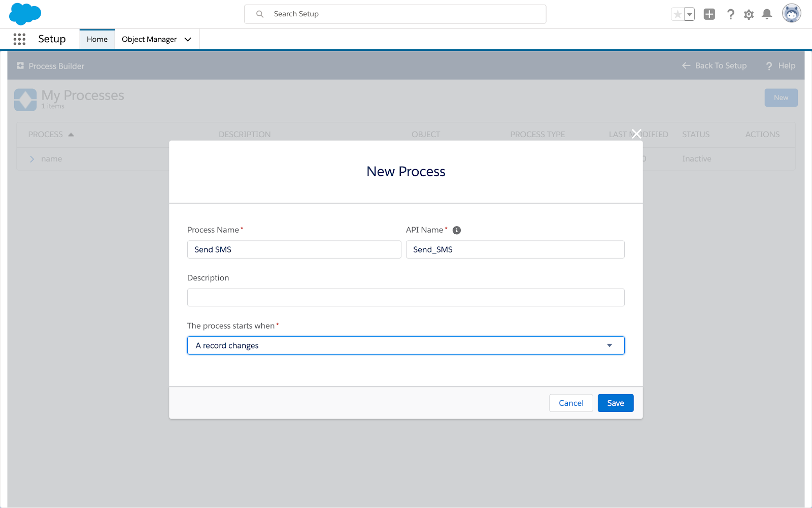Open the user profile avatar

[x=791, y=14]
